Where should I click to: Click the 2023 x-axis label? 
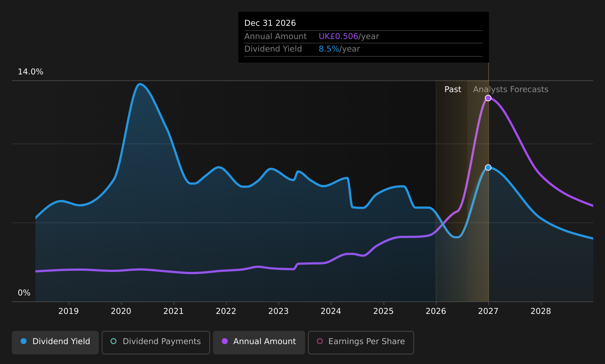[279, 311]
